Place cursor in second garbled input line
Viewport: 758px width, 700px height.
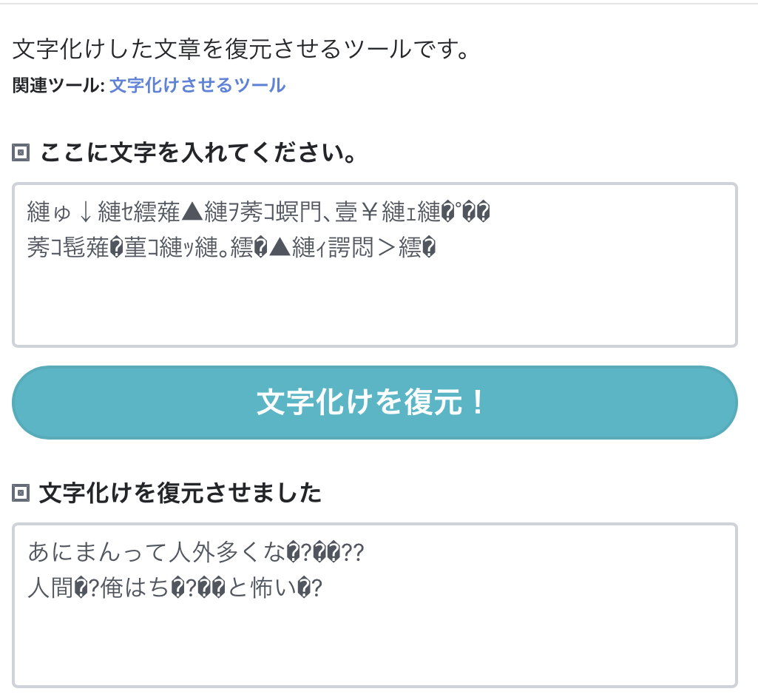[x=231, y=248]
